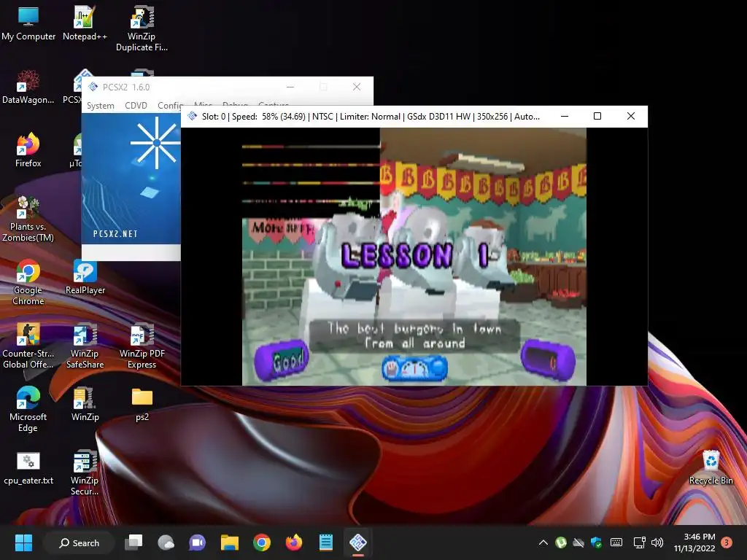Open WinZip Duplicate File Finder shortcut
Viewport: 747px width, 560px height.
pyautogui.click(x=142, y=28)
